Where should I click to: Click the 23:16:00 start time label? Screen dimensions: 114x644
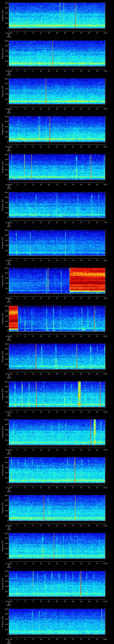click(x=9, y=601)
